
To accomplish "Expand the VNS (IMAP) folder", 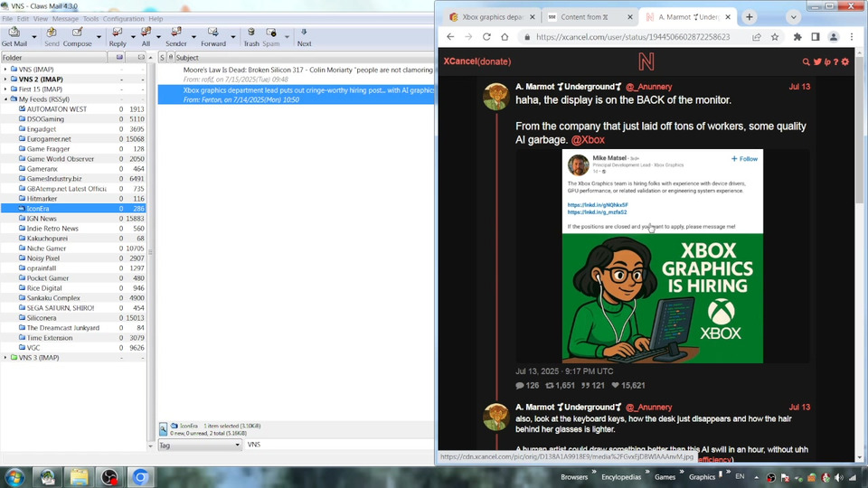I will point(5,70).
